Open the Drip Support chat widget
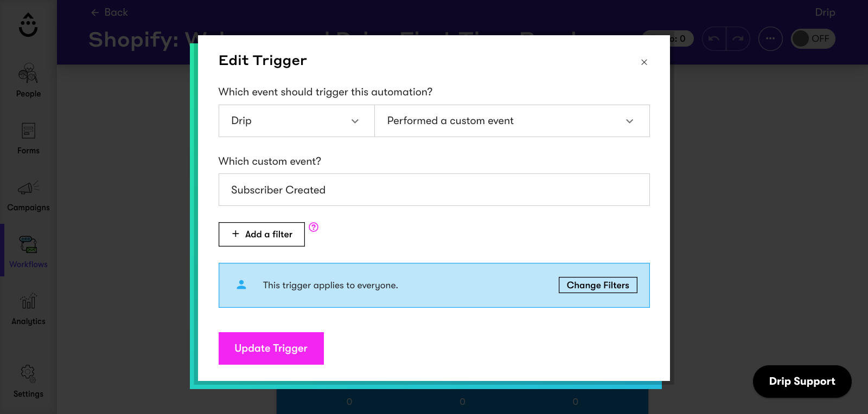 tap(802, 381)
